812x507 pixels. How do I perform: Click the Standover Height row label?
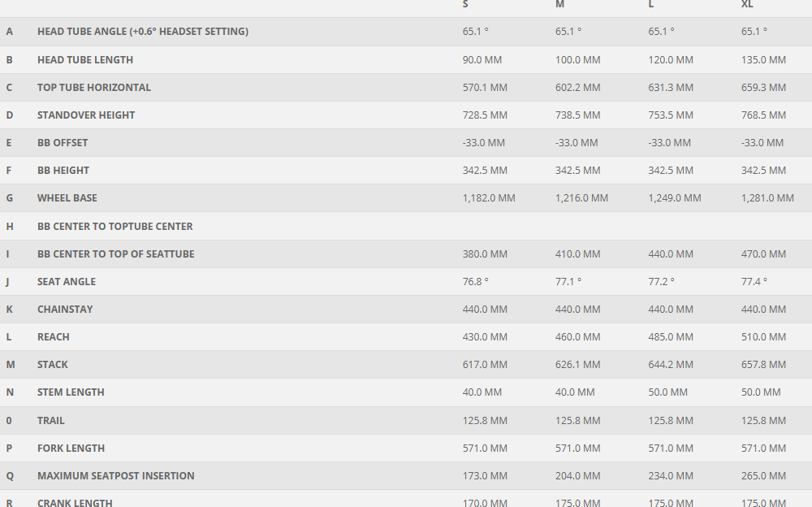86,115
